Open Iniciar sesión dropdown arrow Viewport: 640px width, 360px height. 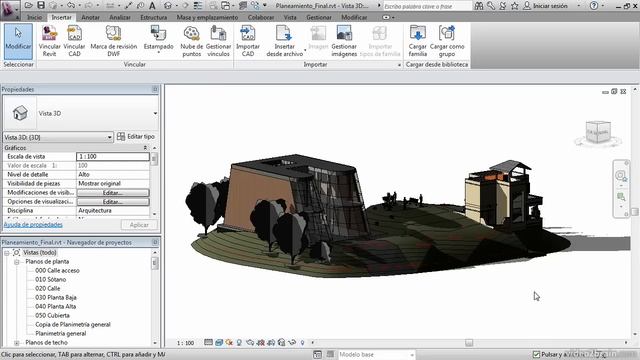click(x=579, y=6)
